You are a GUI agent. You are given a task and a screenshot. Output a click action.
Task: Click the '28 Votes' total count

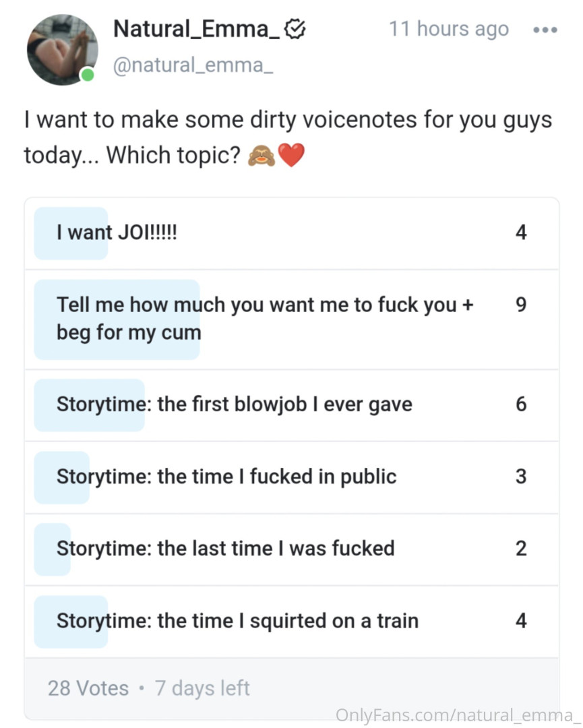pos(88,688)
